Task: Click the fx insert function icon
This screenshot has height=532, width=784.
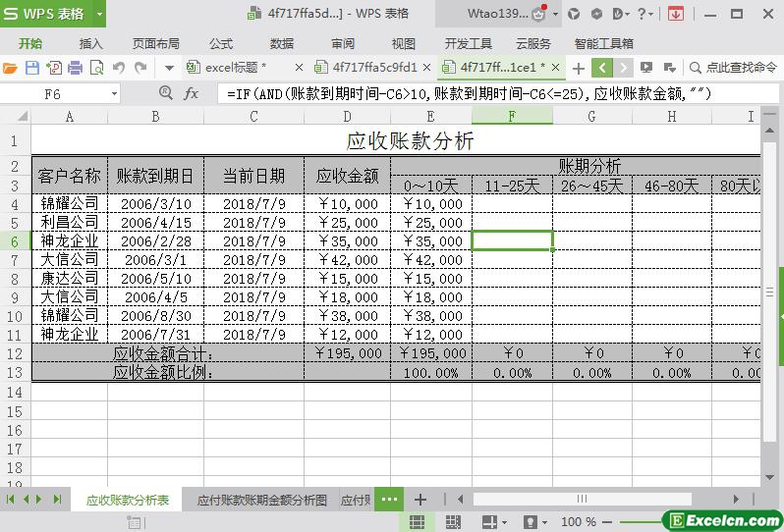Action: point(192,93)
